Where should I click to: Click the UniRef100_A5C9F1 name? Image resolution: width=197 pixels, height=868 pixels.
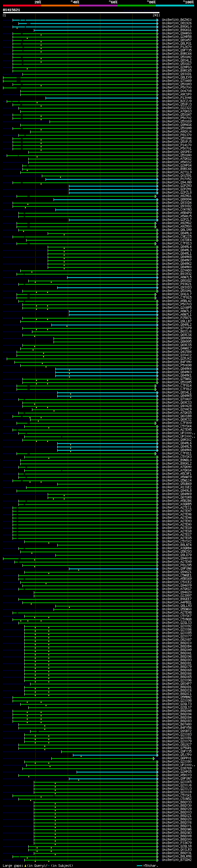pyautogui.click(x=176, y=474)
